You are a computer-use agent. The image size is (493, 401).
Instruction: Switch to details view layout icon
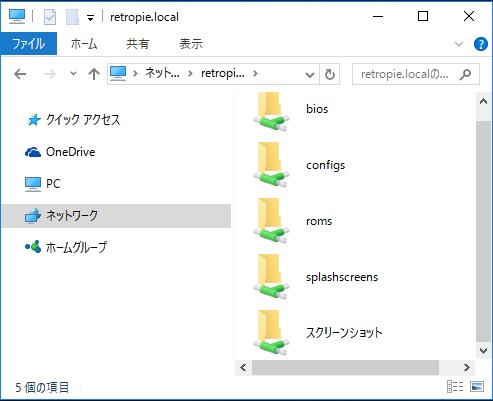point(455,387)
